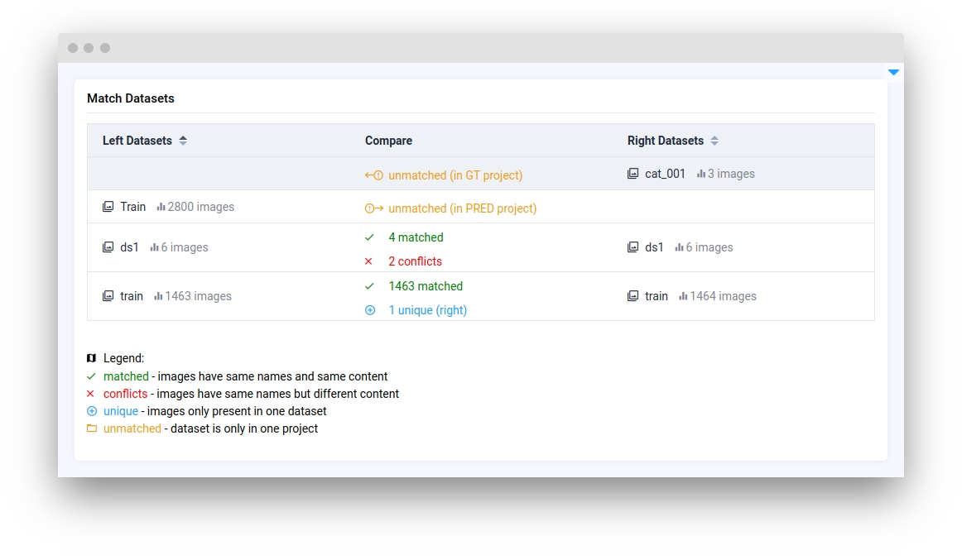Click left ds1 dataset icon
This screenshot has width=962, height=560.
pos(108,247)
